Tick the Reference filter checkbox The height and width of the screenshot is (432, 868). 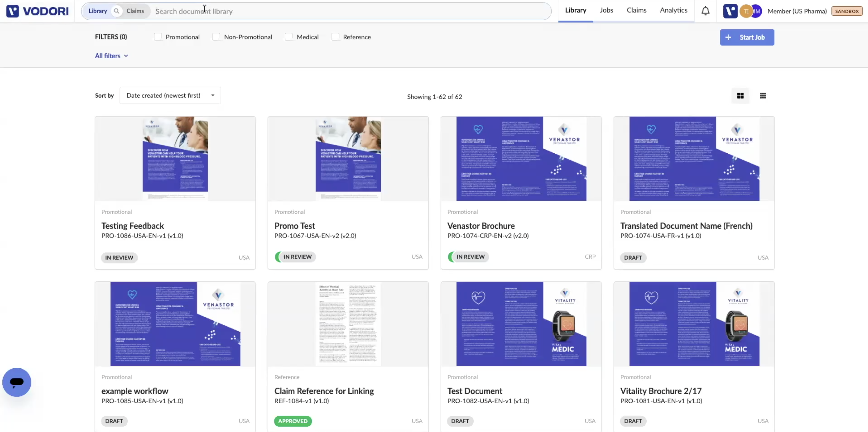(x=335, y=37)
